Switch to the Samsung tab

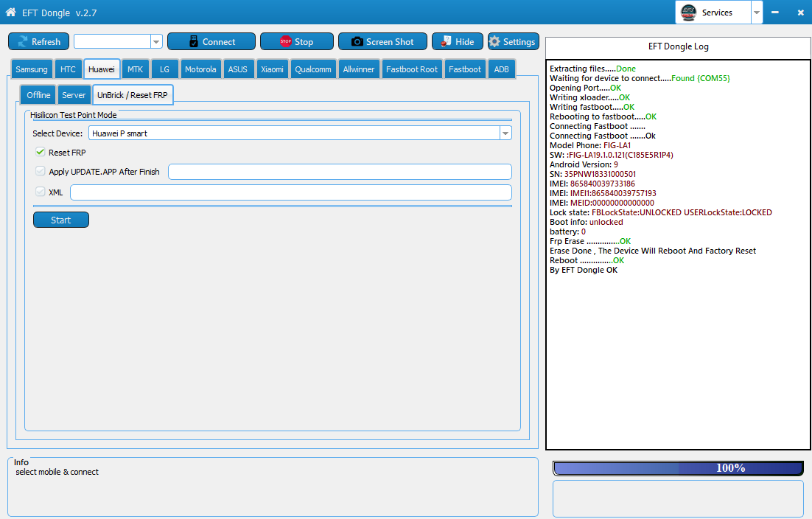tap(32, 69)
